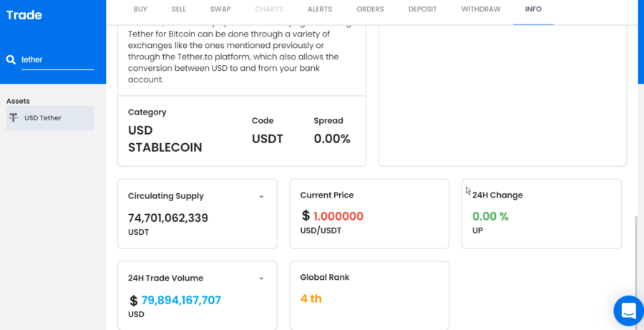Open the ORDERS tab

click(370, 9)
